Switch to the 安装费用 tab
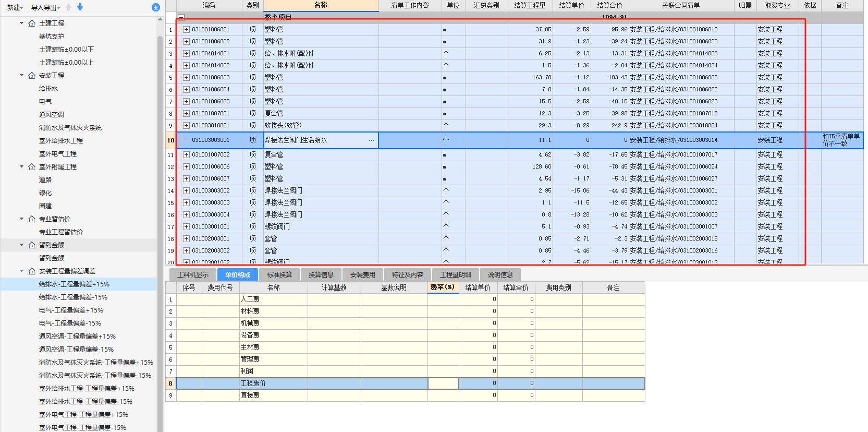 (363, 274)
